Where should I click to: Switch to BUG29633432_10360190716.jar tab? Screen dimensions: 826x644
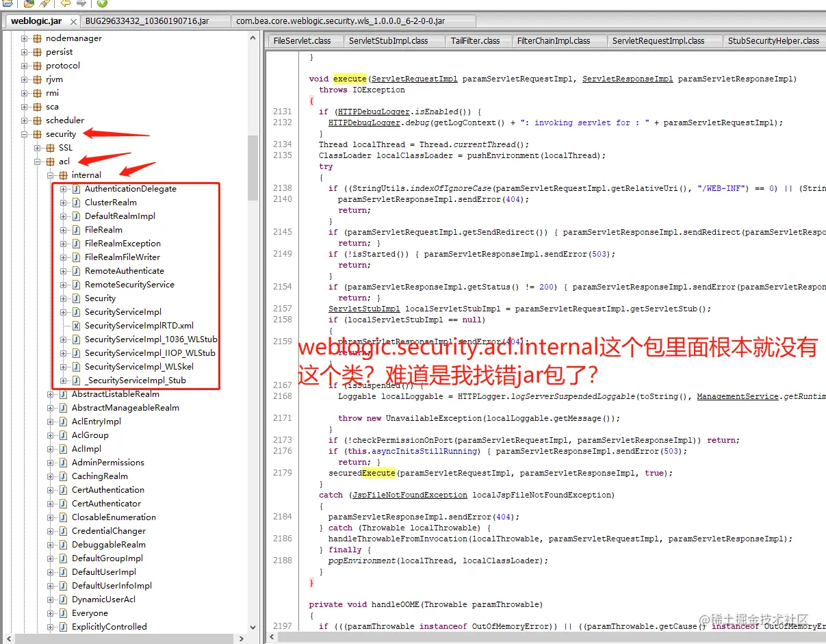tap(155, 21)
